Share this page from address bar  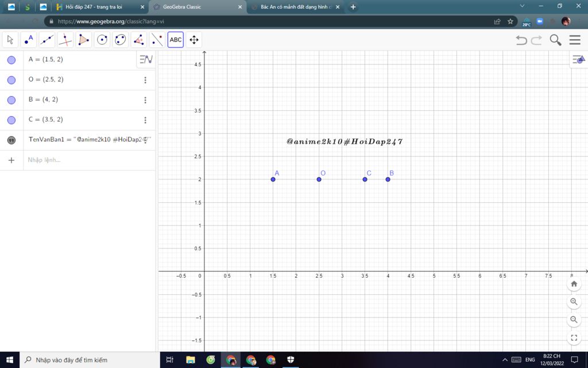tap(497, 21)
